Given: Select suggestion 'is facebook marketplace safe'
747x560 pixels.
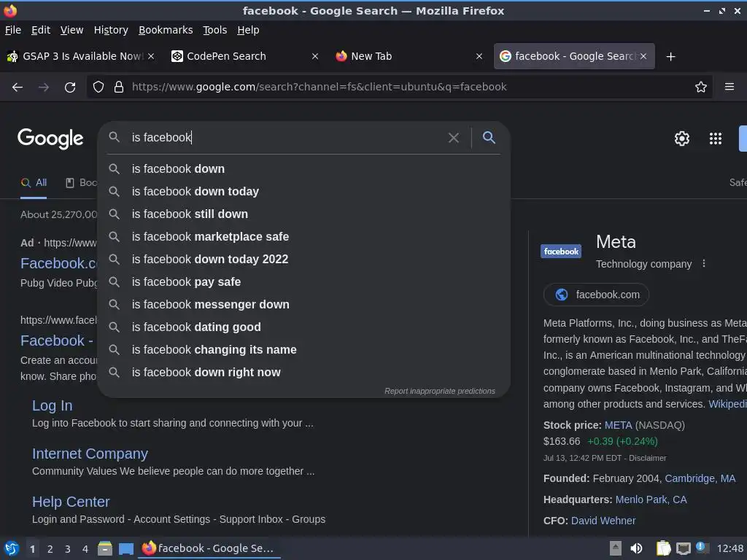Looking at the screenshot, I should coord(304,237).
